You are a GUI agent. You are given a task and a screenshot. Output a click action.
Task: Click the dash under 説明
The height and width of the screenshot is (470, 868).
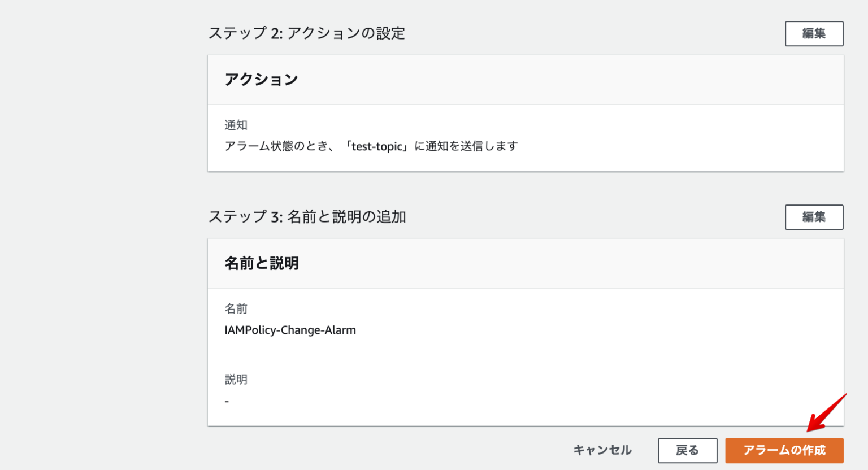click(x=227, y=401)
